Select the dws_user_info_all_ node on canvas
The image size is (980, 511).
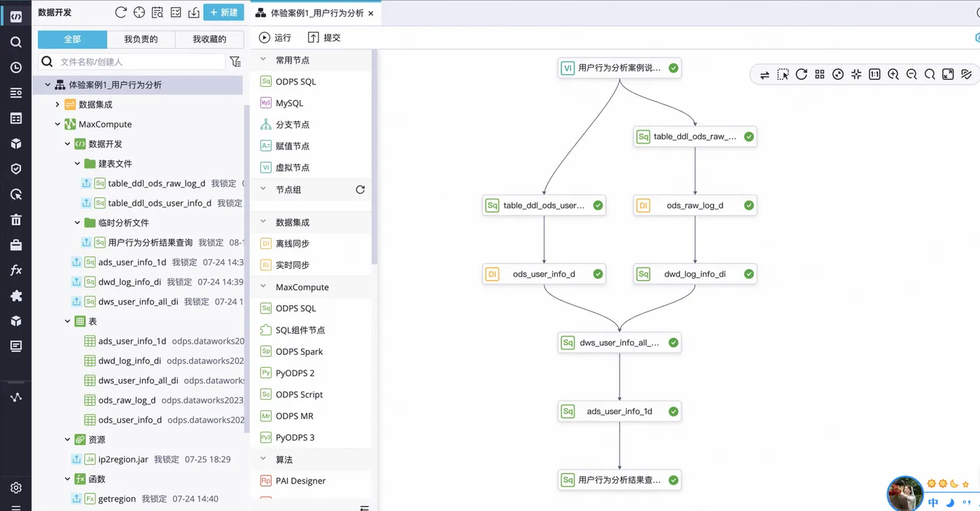pyautogui.click(x=619, y=343)
